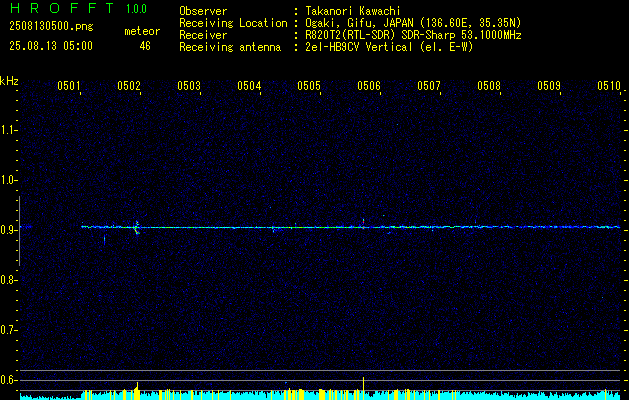Select the file name 2508130500.png
Screen dimensions: 629x400
[51, 27]
